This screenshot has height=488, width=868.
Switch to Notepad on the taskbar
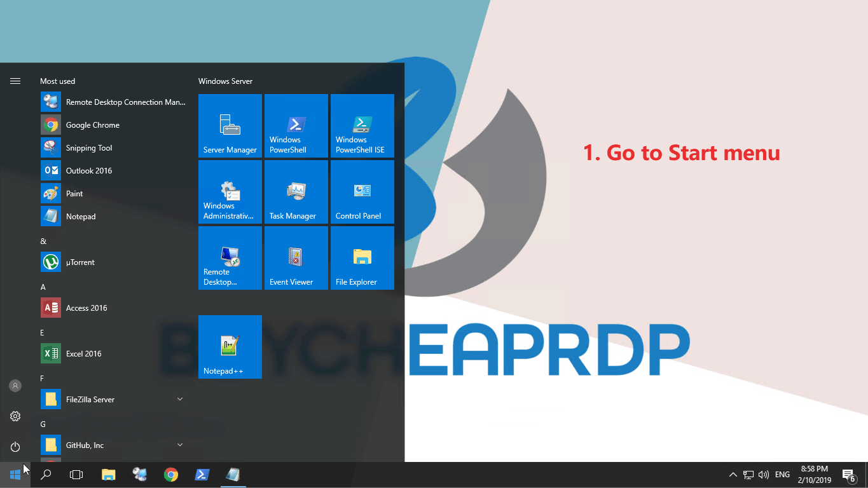(233, 475)
